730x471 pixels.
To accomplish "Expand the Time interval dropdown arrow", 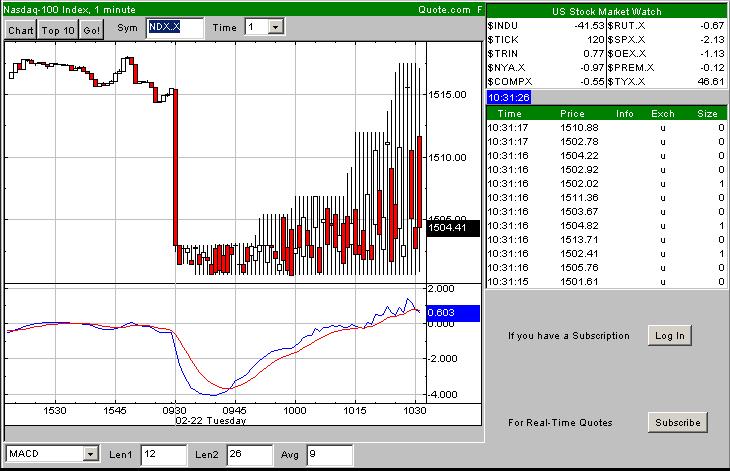I will (275, 27).
